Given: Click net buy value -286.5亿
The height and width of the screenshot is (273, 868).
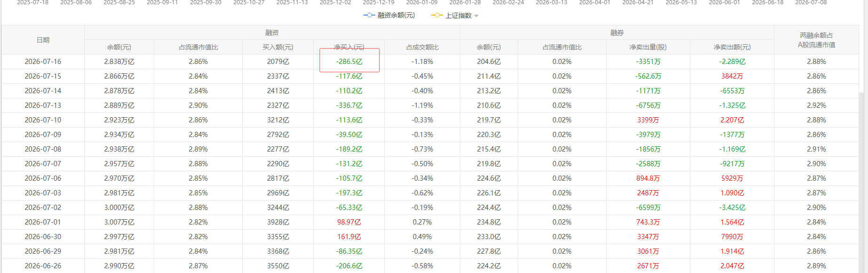Looking at the screenshot, I should [349, 62].
